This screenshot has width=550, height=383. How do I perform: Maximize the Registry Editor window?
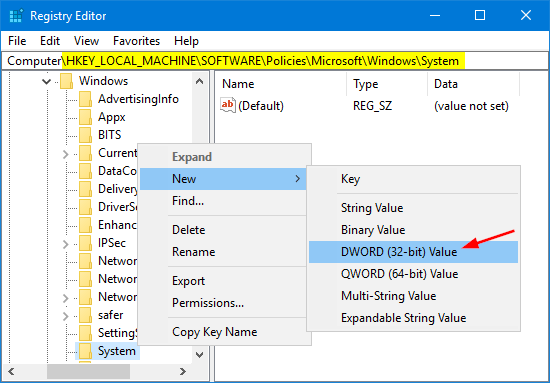tap(480, 15)
